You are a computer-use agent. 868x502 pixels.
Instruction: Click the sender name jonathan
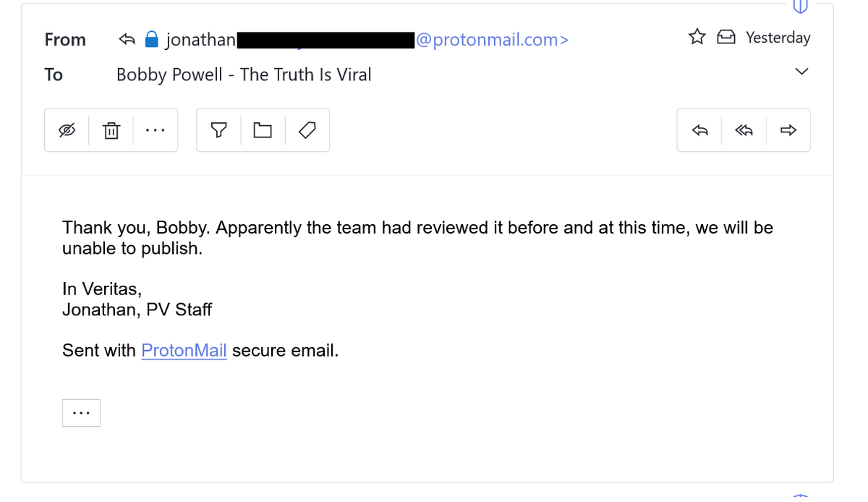pyautogui.click(x=200, y=40)
